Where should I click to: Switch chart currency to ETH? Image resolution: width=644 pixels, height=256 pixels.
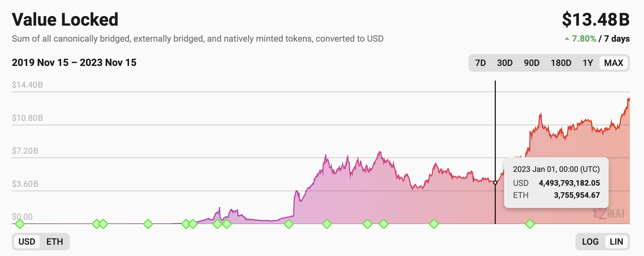click(x=55, y=242)
